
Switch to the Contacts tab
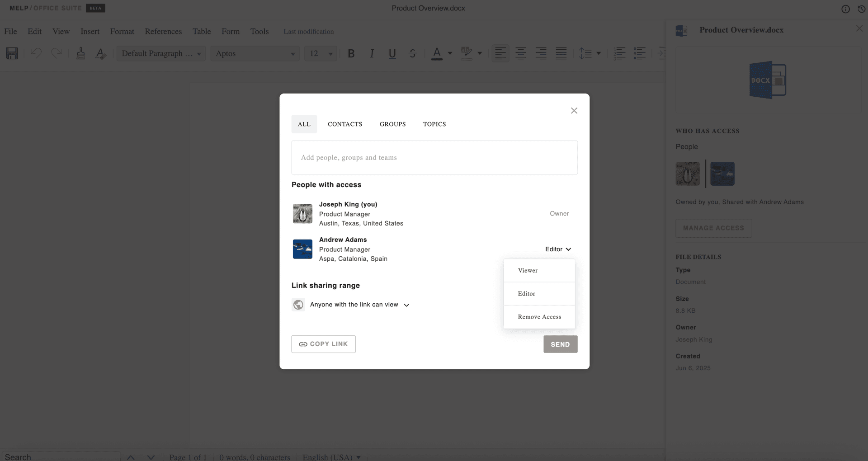click(x=345, y=124)
